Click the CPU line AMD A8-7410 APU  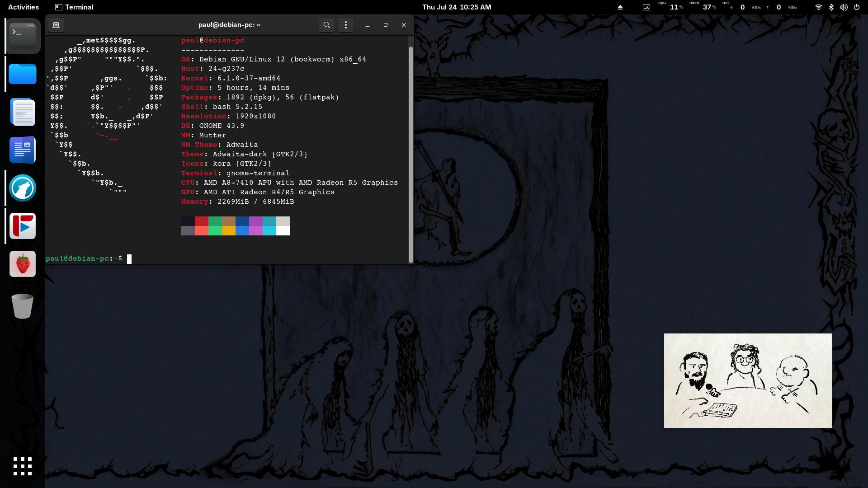coord(289,183)
